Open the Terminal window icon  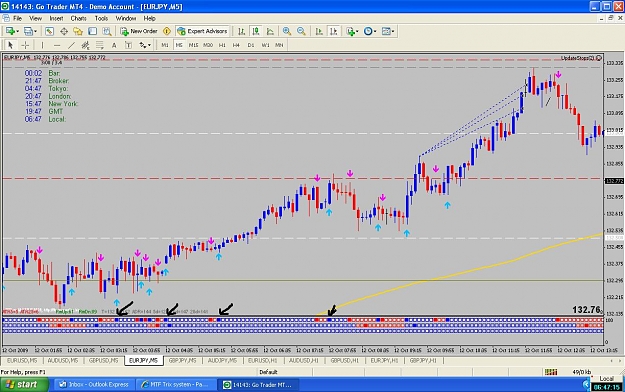point(92,31)
